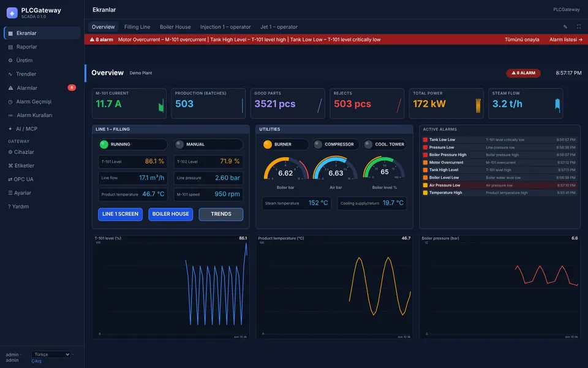
Task: Click Tümünü onayla in the alarm banner
Action: pyautogui.click(x=522, y=39)
